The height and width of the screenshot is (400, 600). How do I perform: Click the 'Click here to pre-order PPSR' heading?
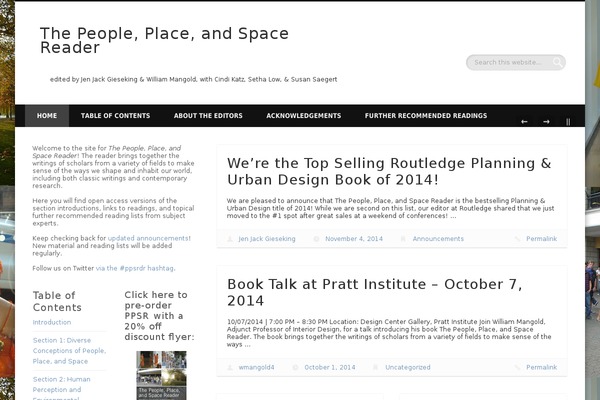click(x=159, y=316)
